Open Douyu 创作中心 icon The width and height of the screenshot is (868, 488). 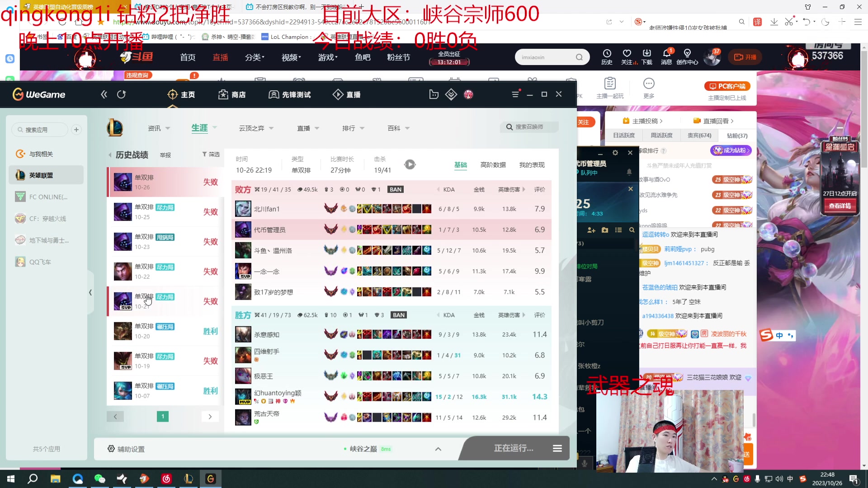(x=687, y=57)
